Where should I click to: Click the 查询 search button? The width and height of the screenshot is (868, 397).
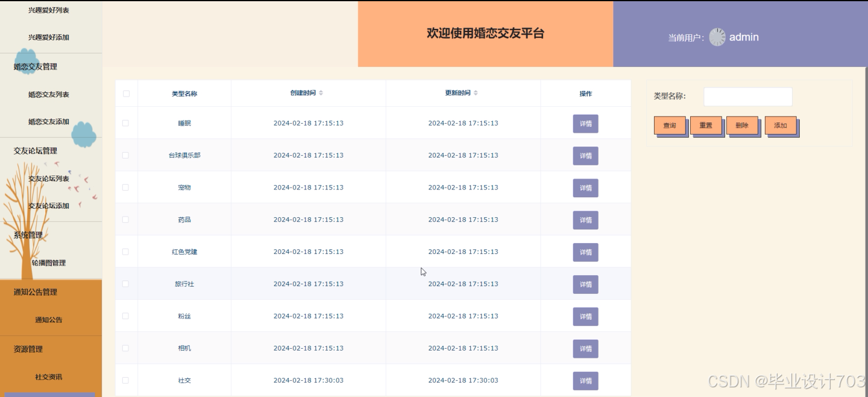pyautogui.click(x=670, y=125)
